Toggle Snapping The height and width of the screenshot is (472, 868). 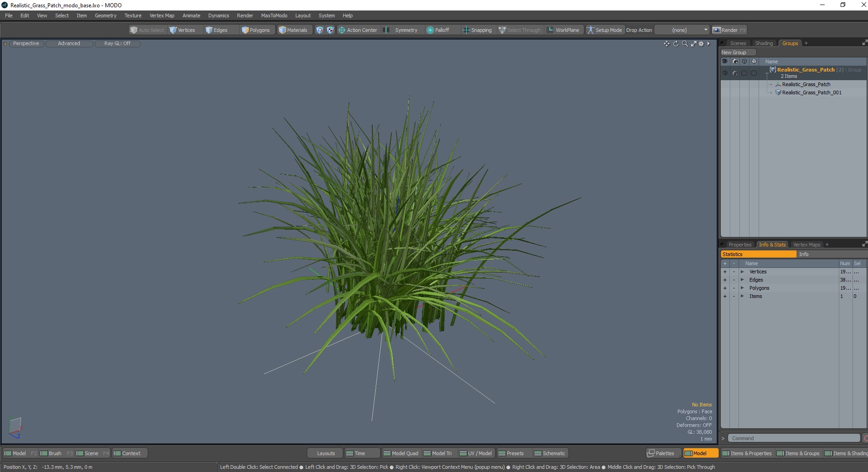[x=477, y=30]
